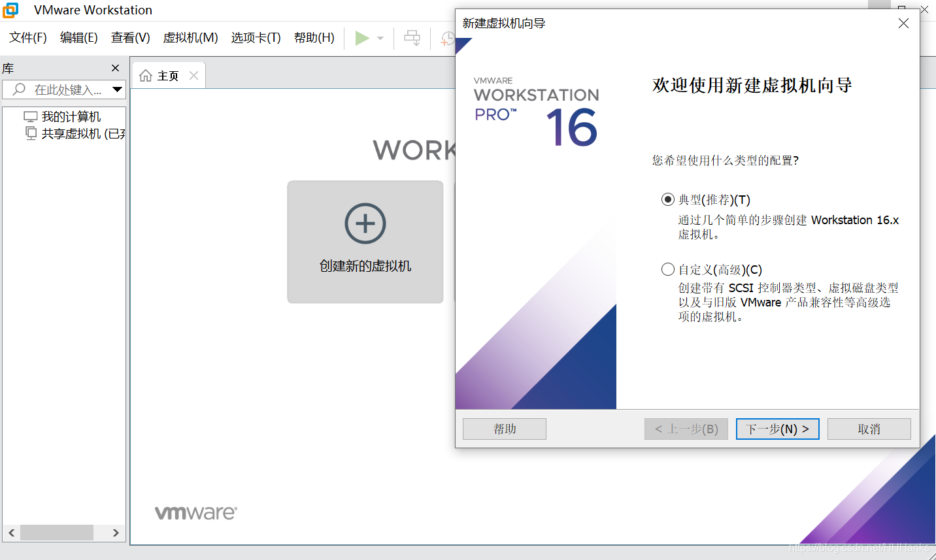Click the green power-on play icon
Viewport: 936px width, 560px height.
click(x=361, y=38)
